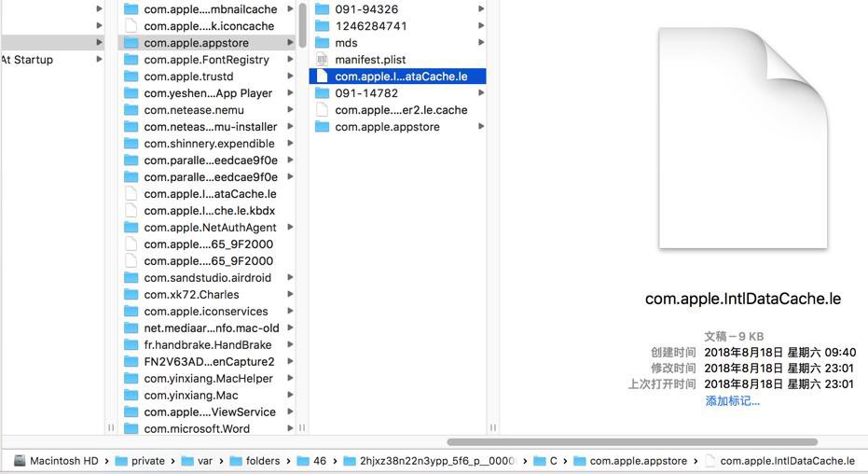Expand arrow next to At Startup
This screenshot has width=868, height=474.
pos(99,60)
